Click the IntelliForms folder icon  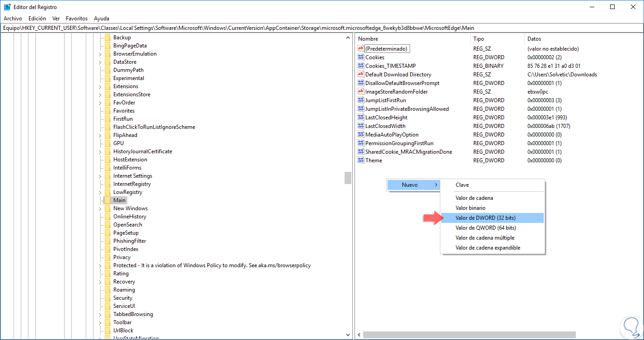point(107,168)
